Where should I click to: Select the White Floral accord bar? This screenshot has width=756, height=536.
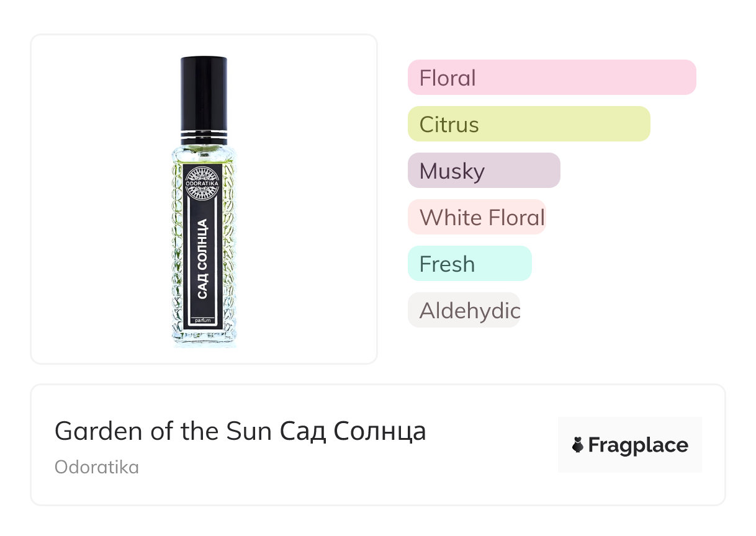point(476,217)
